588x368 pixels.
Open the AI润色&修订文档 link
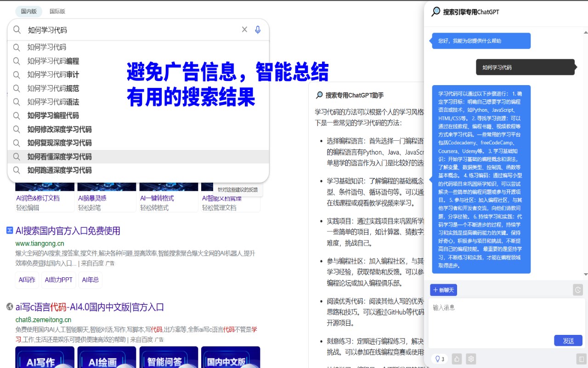(38, 198)
